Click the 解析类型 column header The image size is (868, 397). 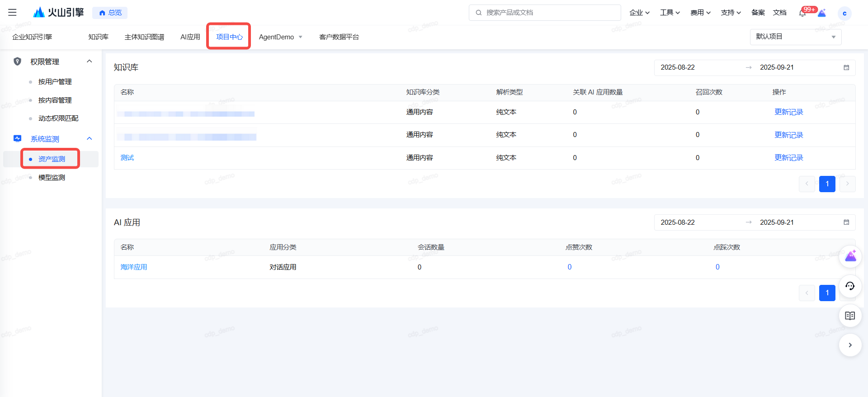click(x=509, y=92)
